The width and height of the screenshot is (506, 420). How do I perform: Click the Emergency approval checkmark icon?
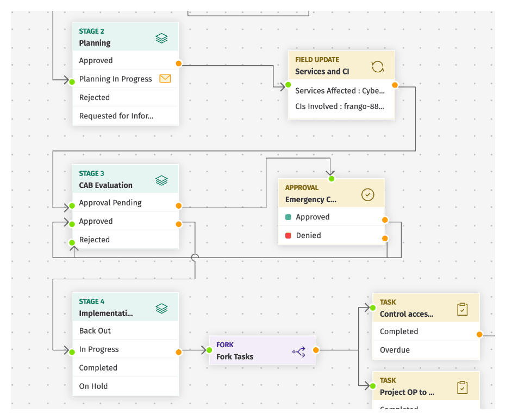(368, 195)
